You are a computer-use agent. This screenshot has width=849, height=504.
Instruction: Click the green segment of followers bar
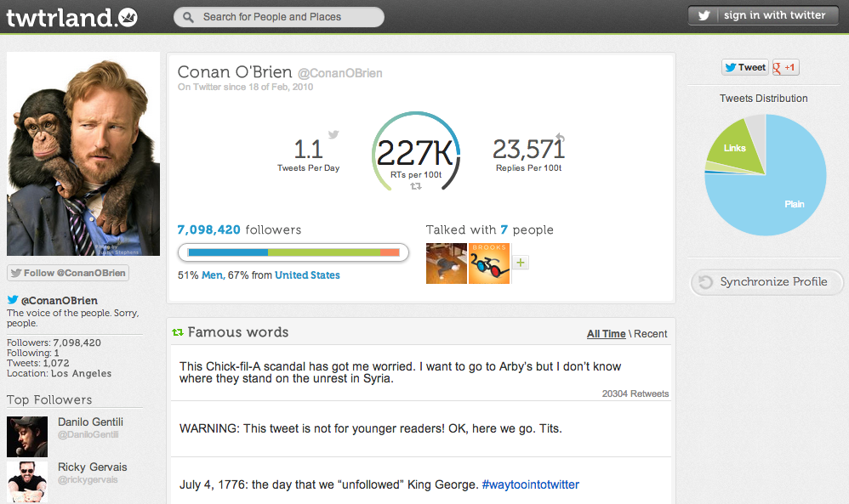tap(324, 252)
